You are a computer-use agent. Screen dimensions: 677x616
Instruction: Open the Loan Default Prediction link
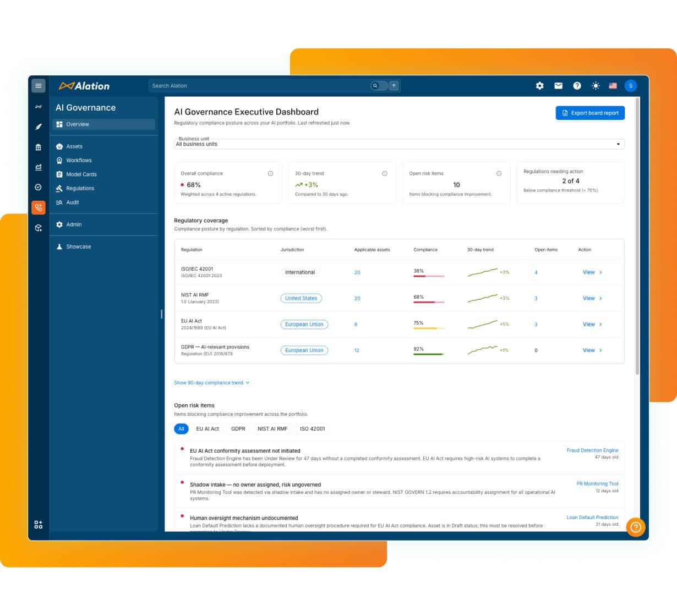point(592,518)
